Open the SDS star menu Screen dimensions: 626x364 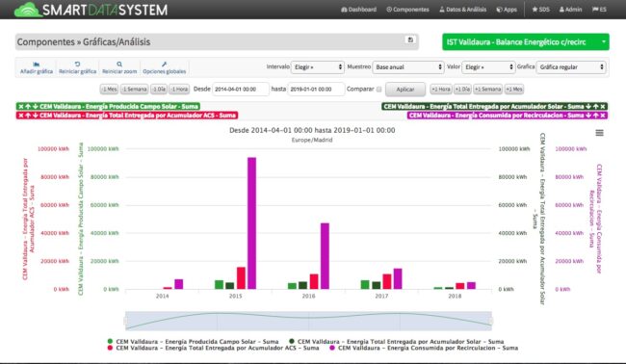tap(540, 10)
